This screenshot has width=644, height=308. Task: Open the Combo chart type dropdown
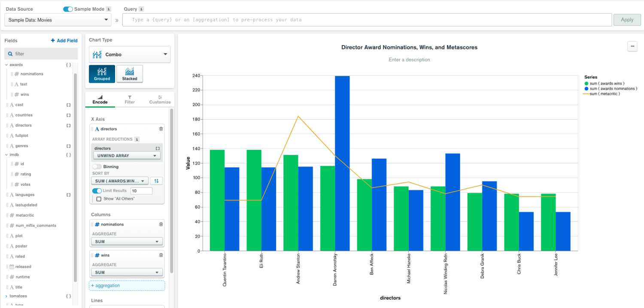click(130, 54)
